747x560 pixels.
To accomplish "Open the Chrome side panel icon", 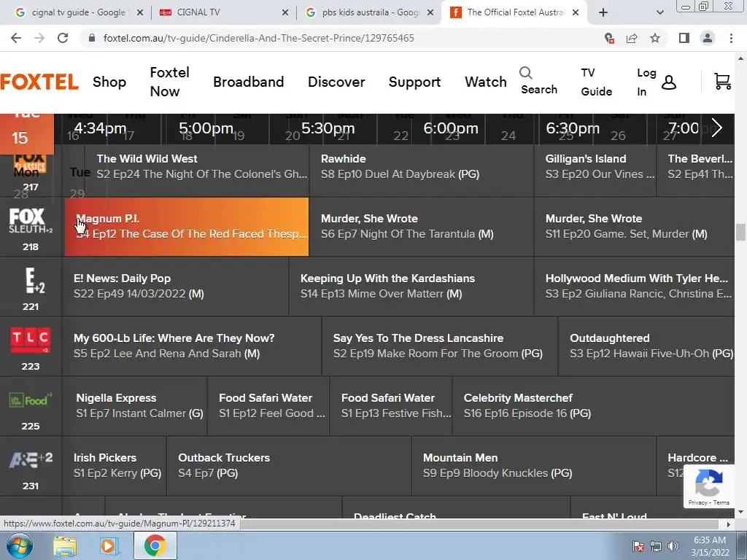I will coord(684,38).
